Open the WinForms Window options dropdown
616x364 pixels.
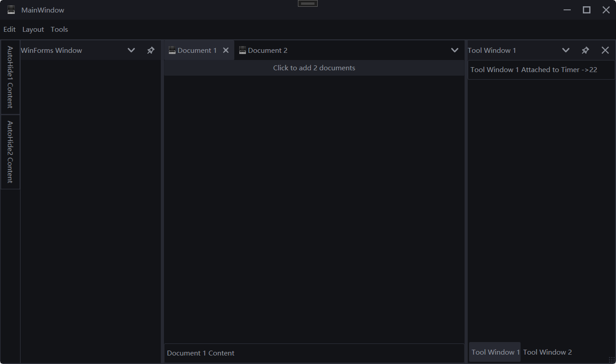click(x=131, y=50)
